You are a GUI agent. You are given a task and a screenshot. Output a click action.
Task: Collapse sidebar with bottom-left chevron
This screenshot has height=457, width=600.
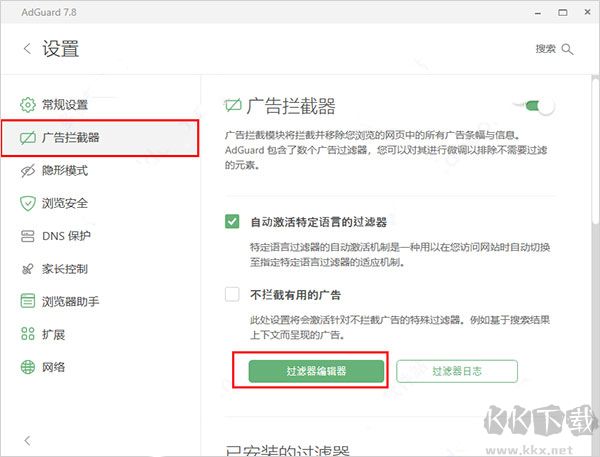click(27, 441)
